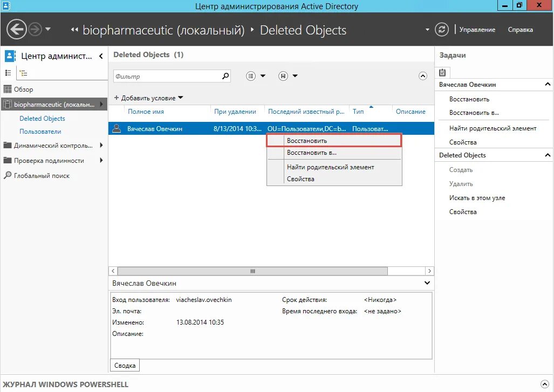Click Добавить условие
Viewport: 554px width, 392px height.
[148, 98]
